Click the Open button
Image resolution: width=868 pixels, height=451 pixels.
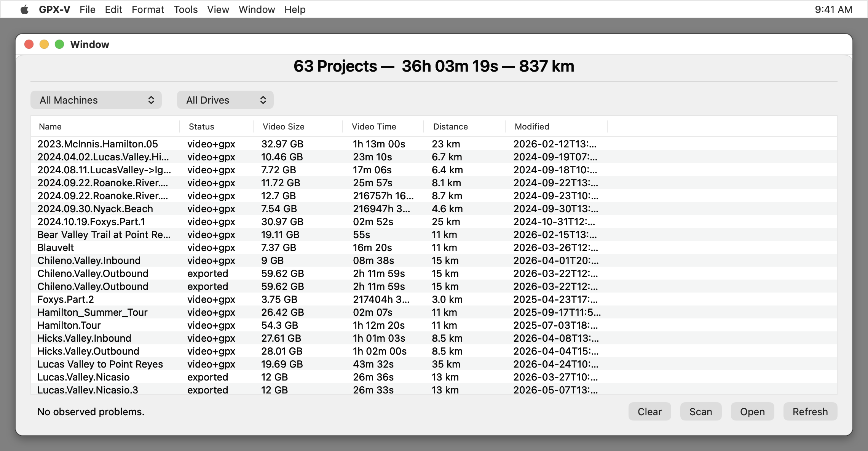pyautogui.click(x=752, y=411)
